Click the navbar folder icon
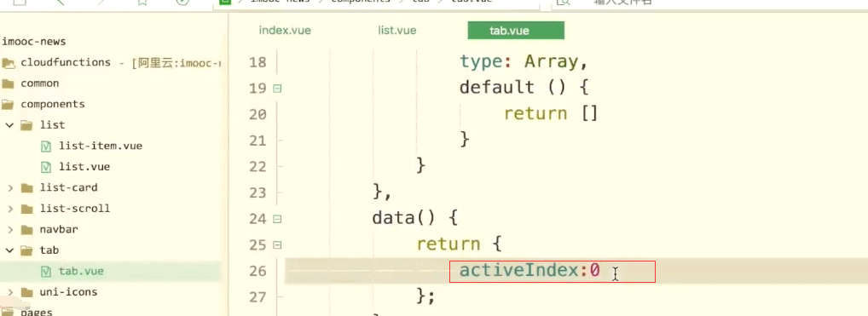Image resolution: width=868 pixels, height=316 pixels. coord(26,229)
